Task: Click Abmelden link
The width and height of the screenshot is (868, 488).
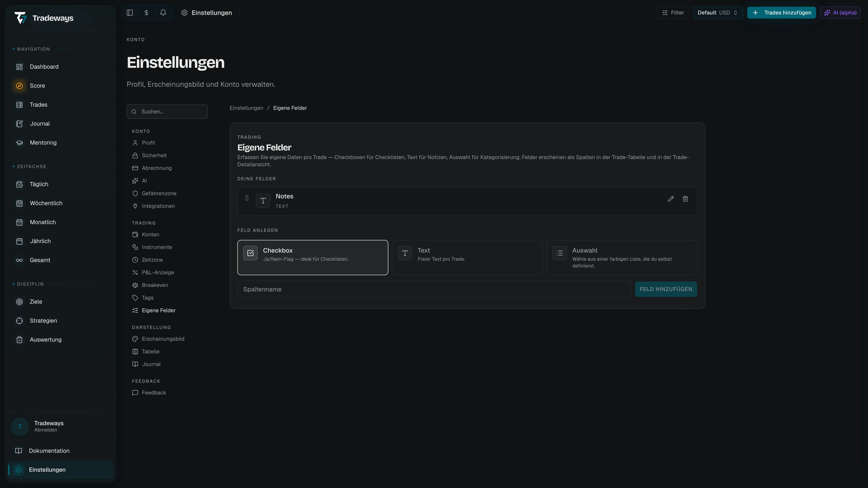Action: click(x=46, y=430)
